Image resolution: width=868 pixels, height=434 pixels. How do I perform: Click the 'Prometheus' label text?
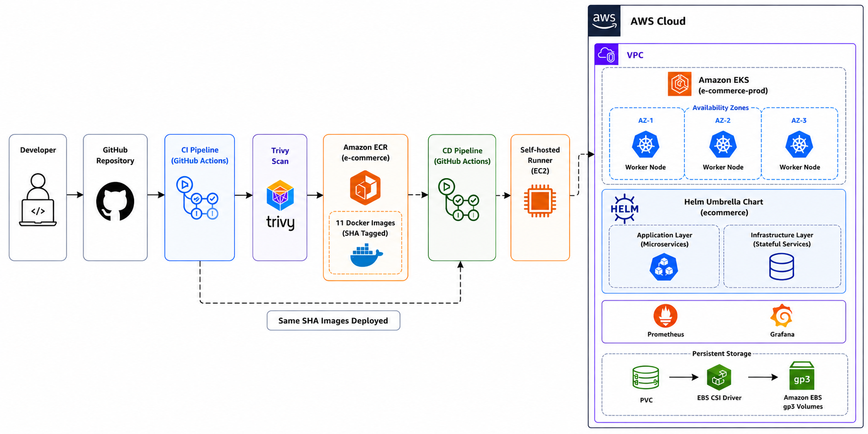coord(665,335)
